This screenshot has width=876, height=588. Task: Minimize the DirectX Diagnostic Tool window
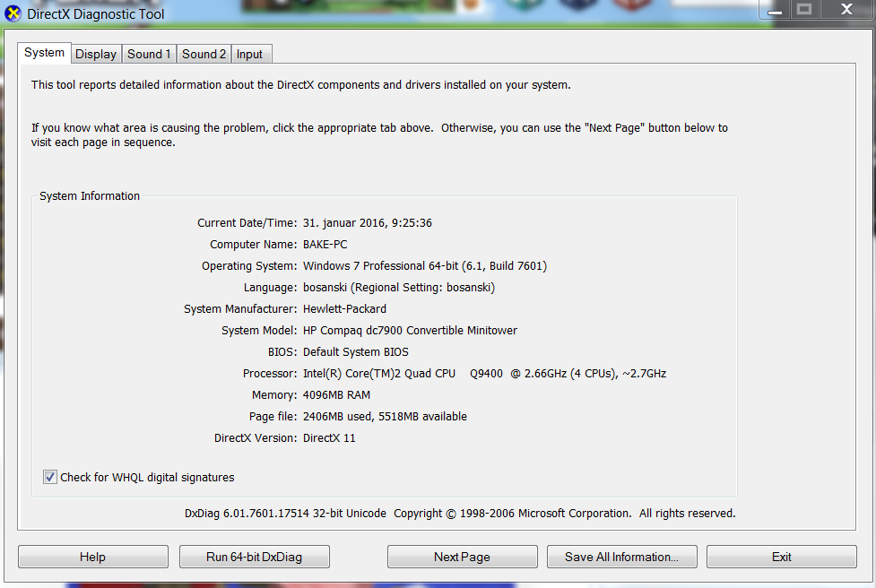[x=775, y=10]
